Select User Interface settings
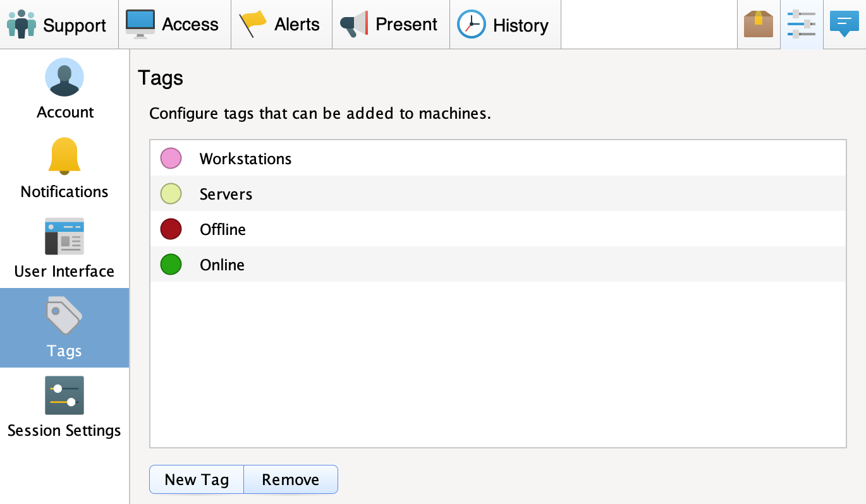 [64, 248]
